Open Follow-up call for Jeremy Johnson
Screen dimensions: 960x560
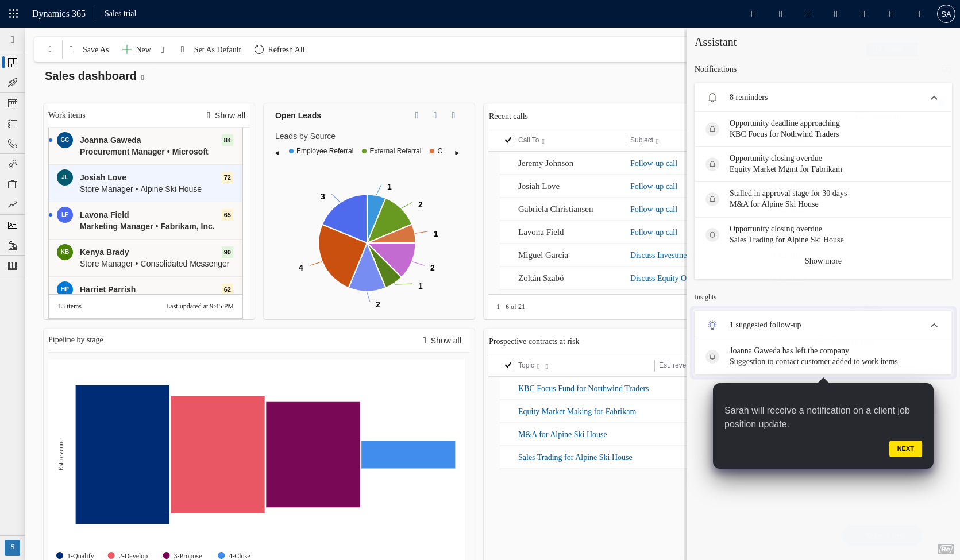653,163
